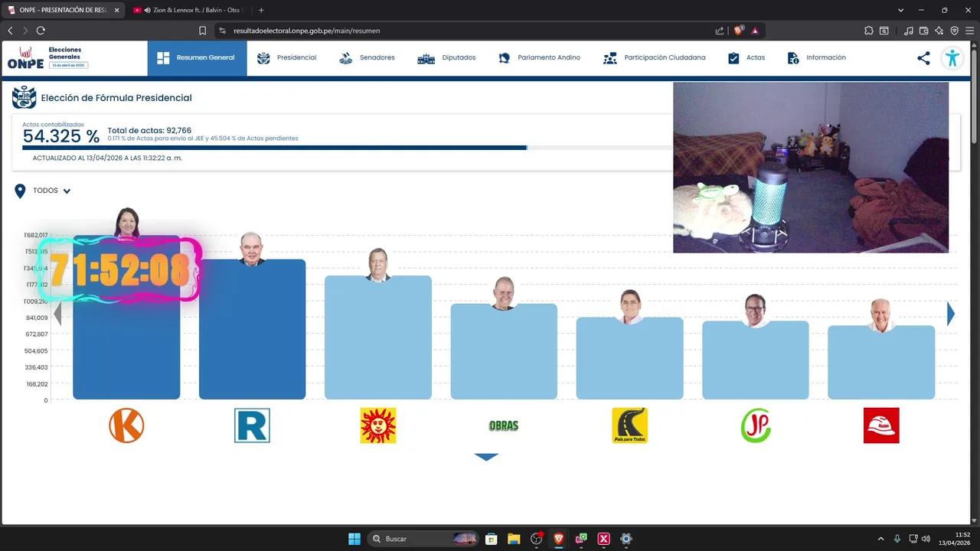Share the link from the address bar
This screenshot has height=551, width=980.
(720, 31)
